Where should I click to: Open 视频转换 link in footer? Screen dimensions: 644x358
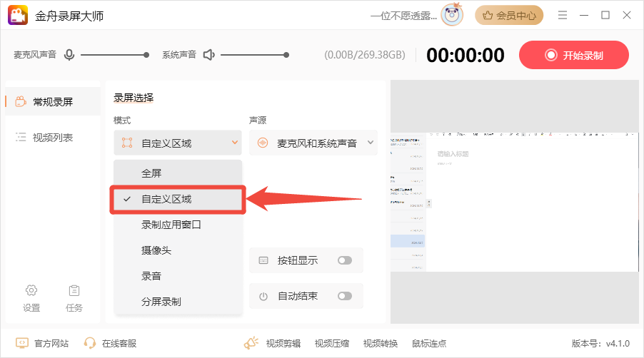(x=381, y=343)
